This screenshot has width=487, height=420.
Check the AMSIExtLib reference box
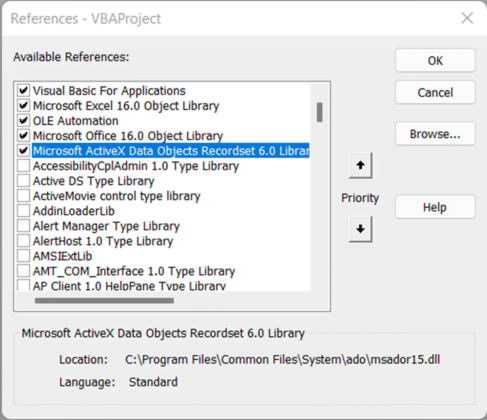(x=23, y=256)
